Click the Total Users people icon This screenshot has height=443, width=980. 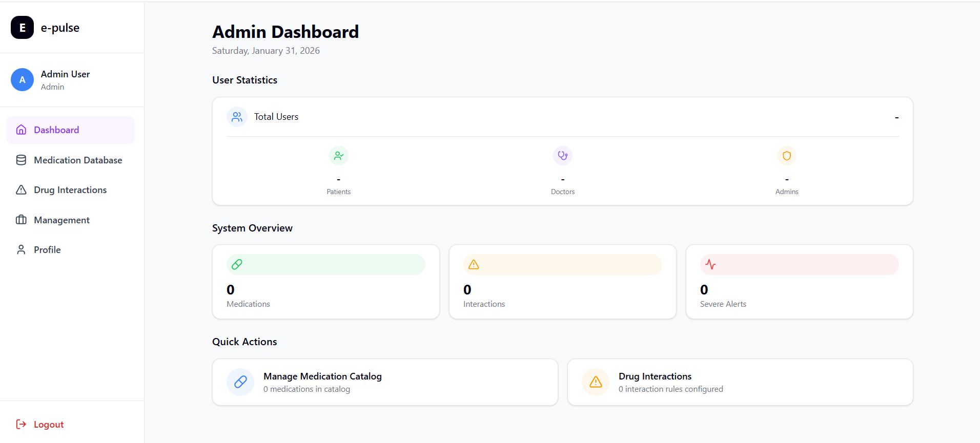tap(237, 117)
